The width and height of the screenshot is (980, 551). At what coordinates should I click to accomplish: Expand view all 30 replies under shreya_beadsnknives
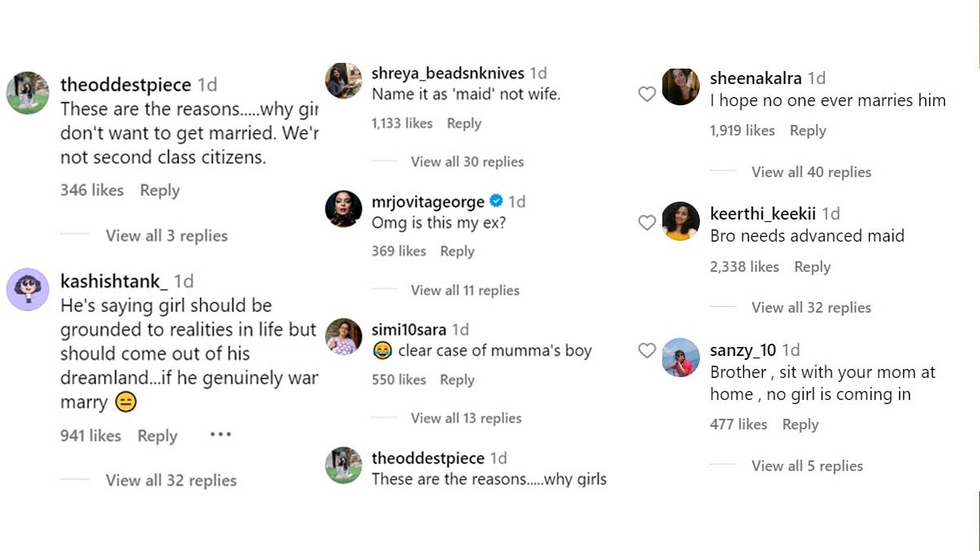click(466, 162)
